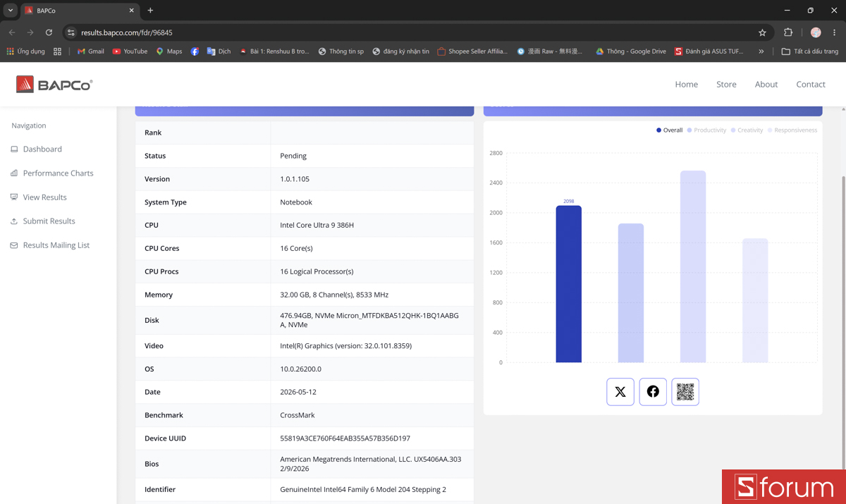
Task: Click the Dashboard laptop icon
Action: click(14, 149)
